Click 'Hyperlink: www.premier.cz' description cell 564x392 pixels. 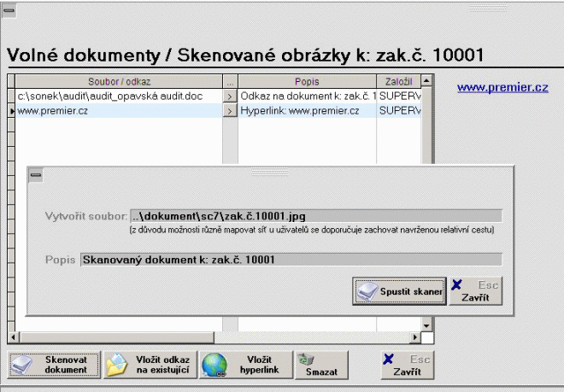click(307, 111)
